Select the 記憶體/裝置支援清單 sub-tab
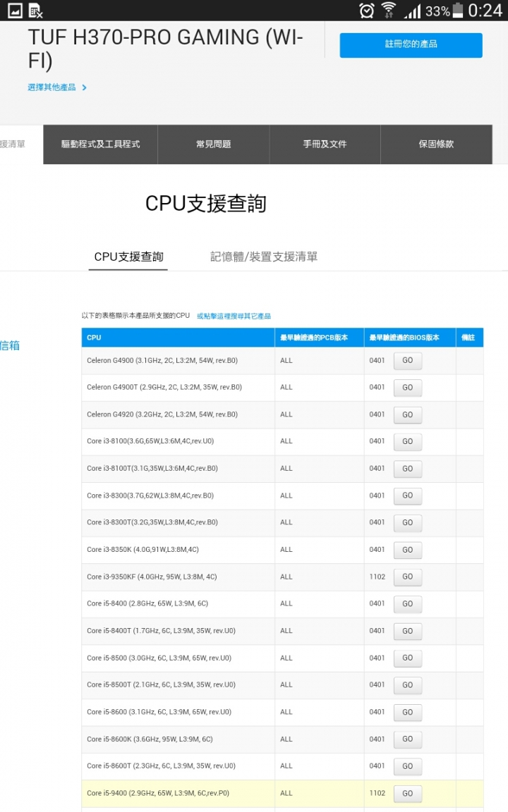This screenshot has width=508, height=812. 264,257
